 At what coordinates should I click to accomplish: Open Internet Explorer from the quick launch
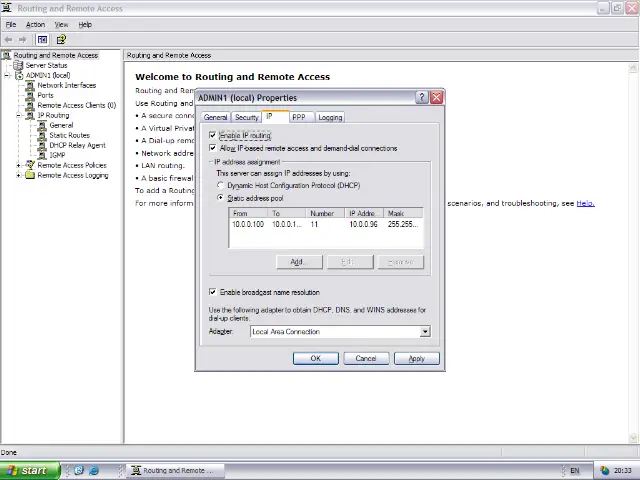93,470
